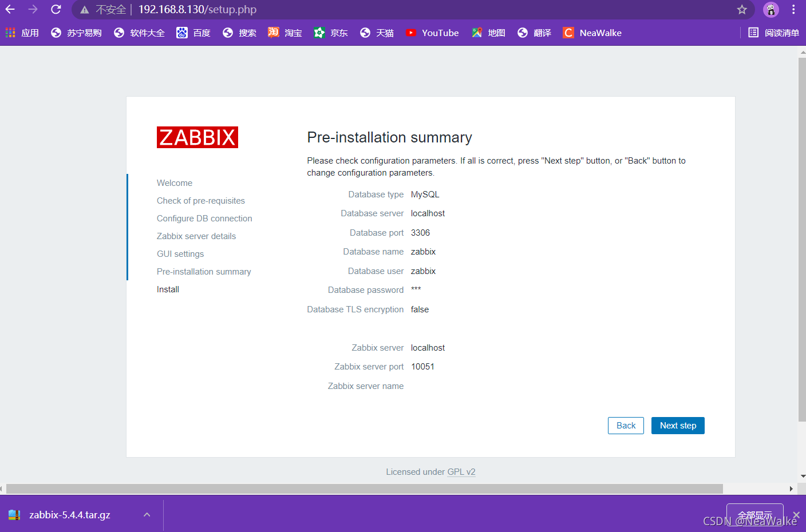Open the user profile avatar
Screen dimensions: 806x532
click(x=771, y=9)
